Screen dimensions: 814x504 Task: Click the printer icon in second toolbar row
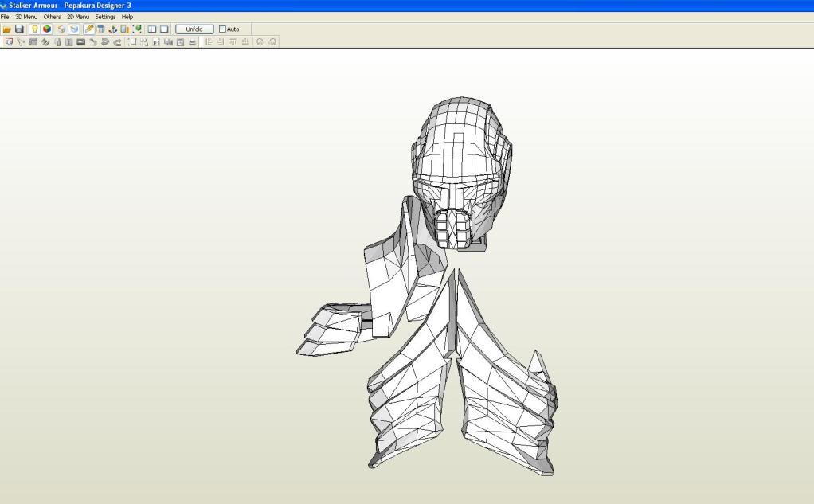193,42
